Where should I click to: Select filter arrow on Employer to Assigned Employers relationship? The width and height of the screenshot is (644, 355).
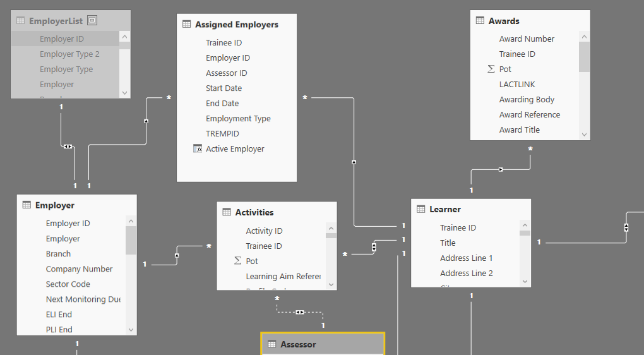coord(146,121)
